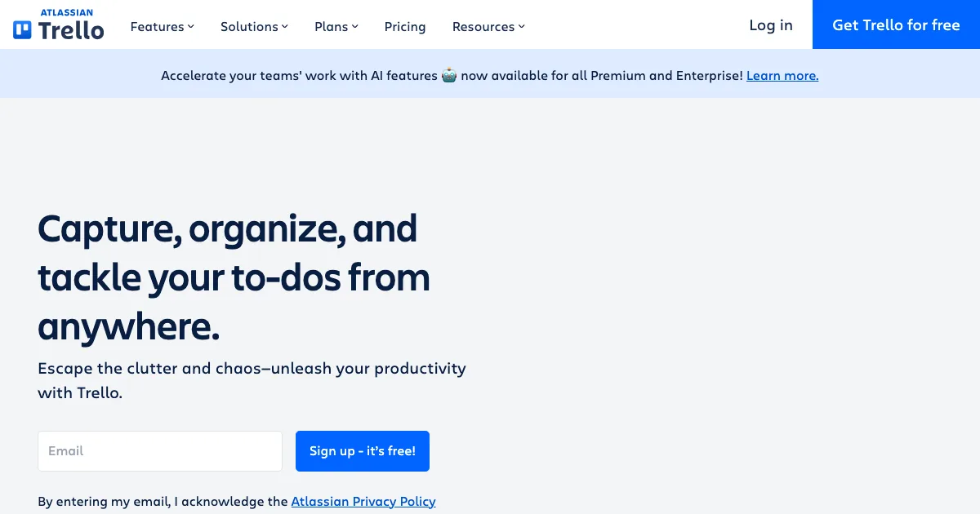The width and height of the screenshot is (980, 514).
Task: Expand the Resources chevron arrow
Action: click(522, 27)
